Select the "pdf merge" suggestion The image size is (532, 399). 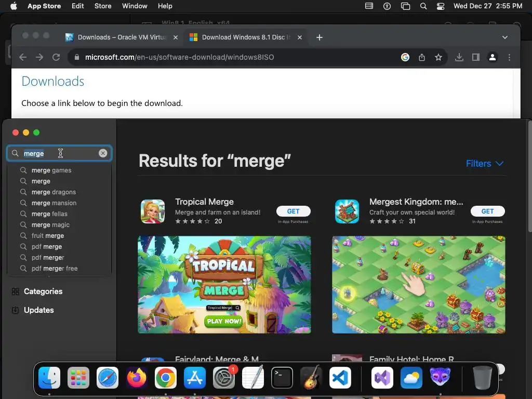coord(46,247)
